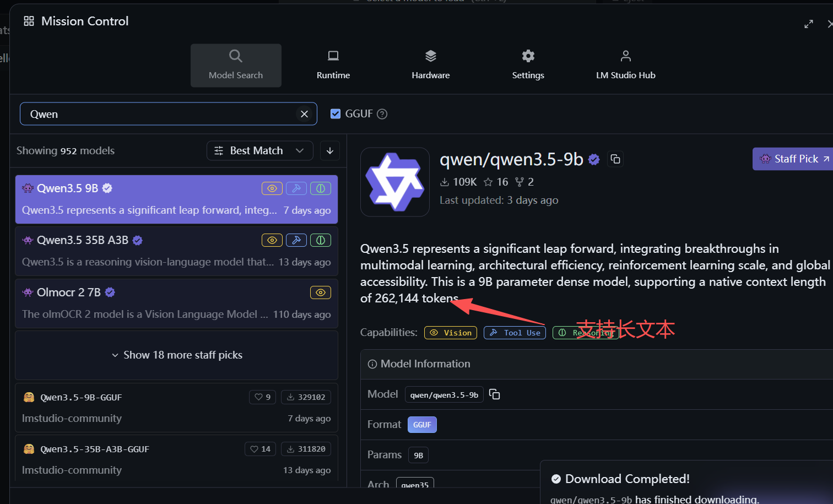Click likes count 9 on Qwen3.5-9B-GGUF
Viewport: 833px width, 504px height.
(262, 397)
